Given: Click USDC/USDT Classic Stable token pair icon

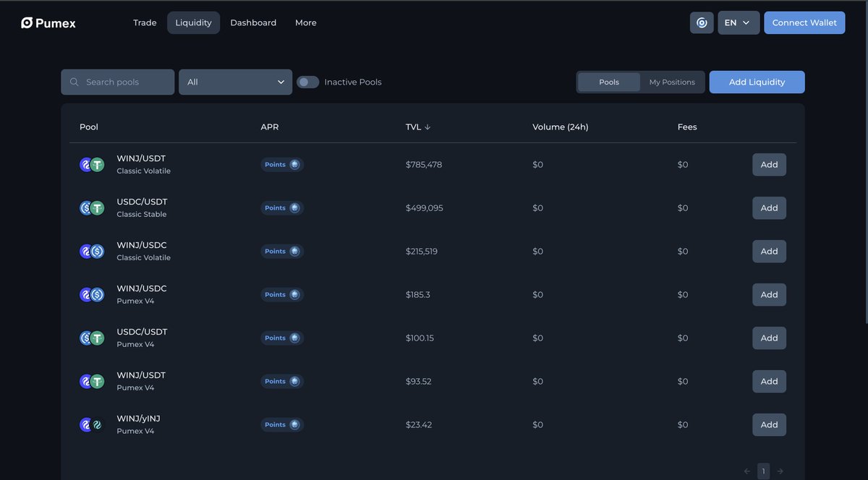Looking at the screenshot, I should pos(92,208).
